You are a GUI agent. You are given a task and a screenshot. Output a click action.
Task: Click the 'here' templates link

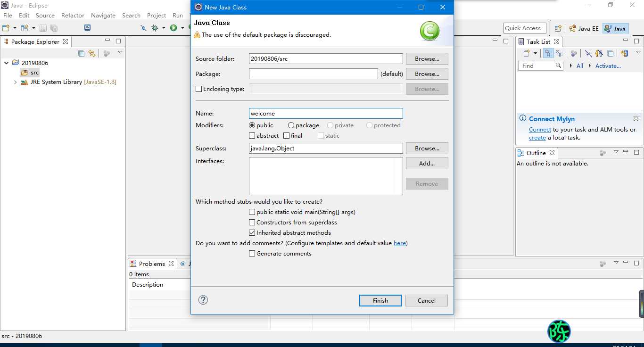[400, 243]
